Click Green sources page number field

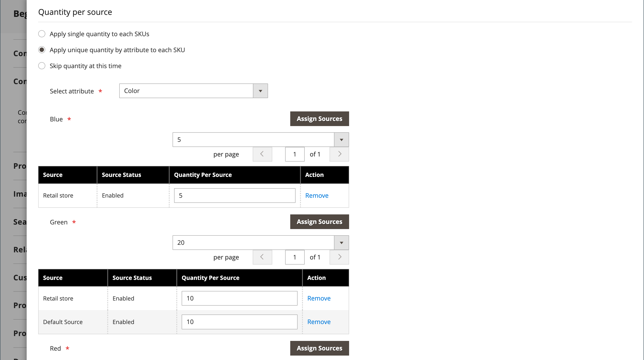295,257
